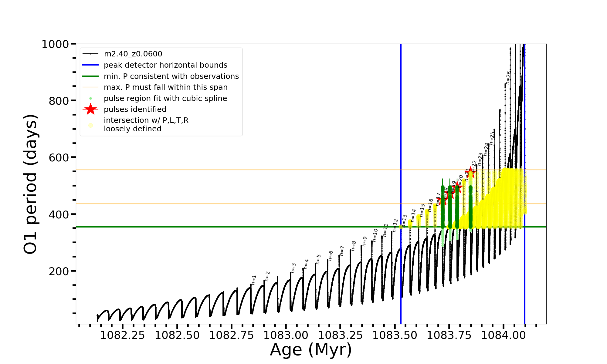This screenshot has height=364, width=607.
Task: Click the 1083.00 x-axis tick label
Action: point(286,335)
